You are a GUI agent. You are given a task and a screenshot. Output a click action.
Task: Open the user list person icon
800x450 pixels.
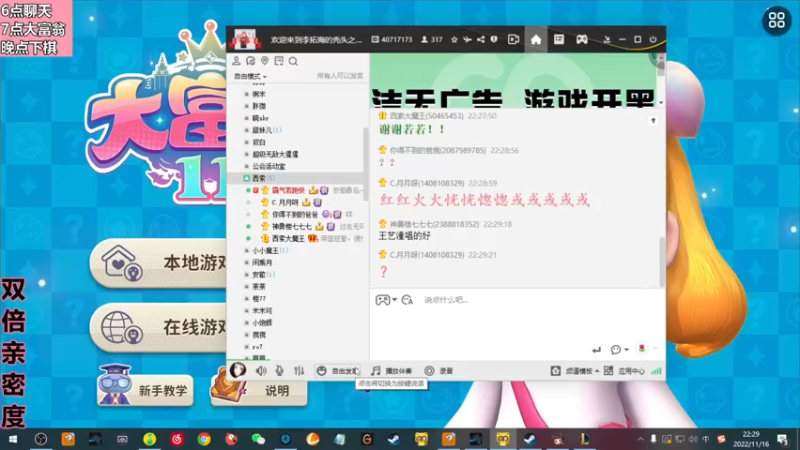[236, 61]
